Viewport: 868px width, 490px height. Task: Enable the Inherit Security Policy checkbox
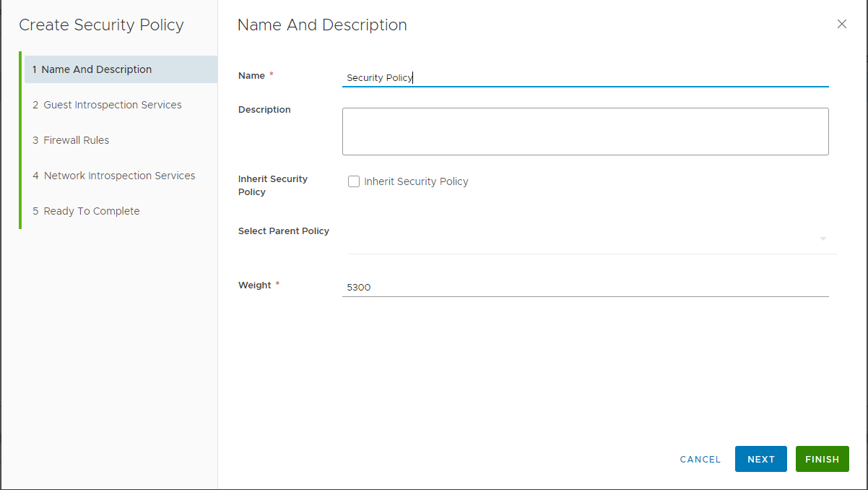(354, 181)
